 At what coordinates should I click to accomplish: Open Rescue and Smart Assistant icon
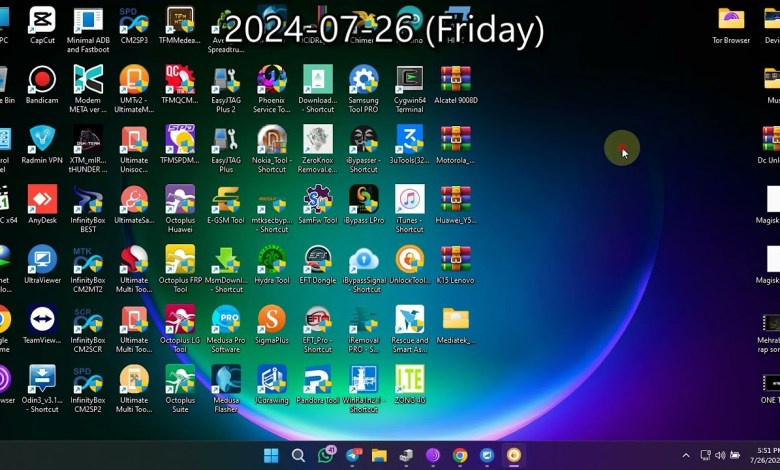click(x=409, y=319)
